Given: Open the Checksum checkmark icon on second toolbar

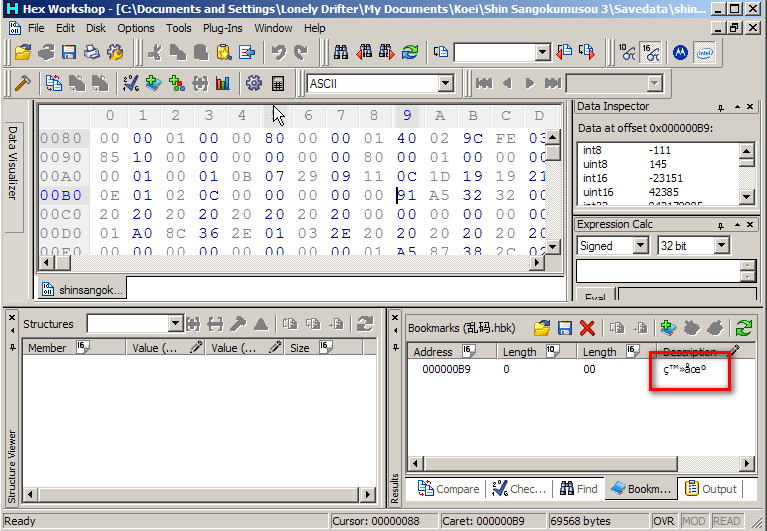Looking at the screenshot, I should tap(131, 84).
